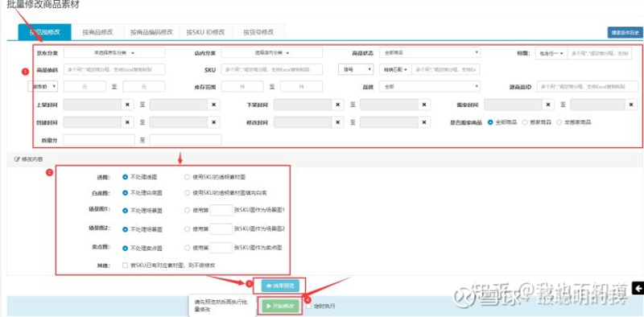The image size is (644, 317).
Task: Click the 质量分 maximum field
Action: (x=186, y=140)
